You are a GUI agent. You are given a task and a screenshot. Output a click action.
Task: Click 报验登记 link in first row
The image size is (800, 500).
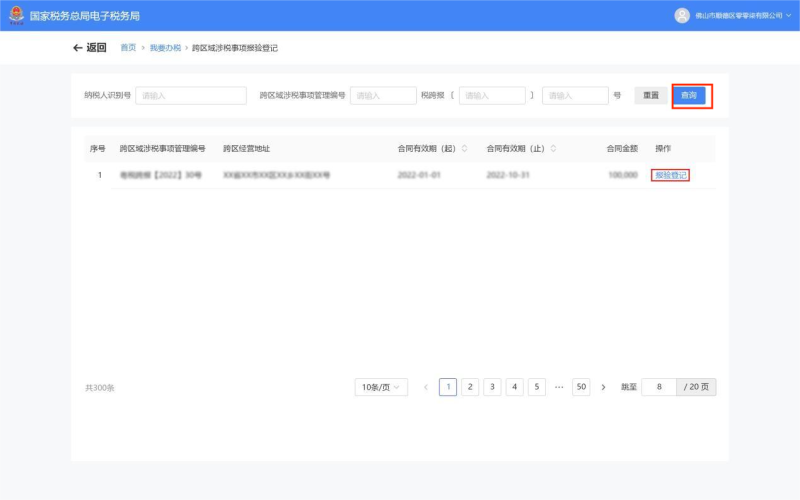pyautogui.click(x=671, y=175)
